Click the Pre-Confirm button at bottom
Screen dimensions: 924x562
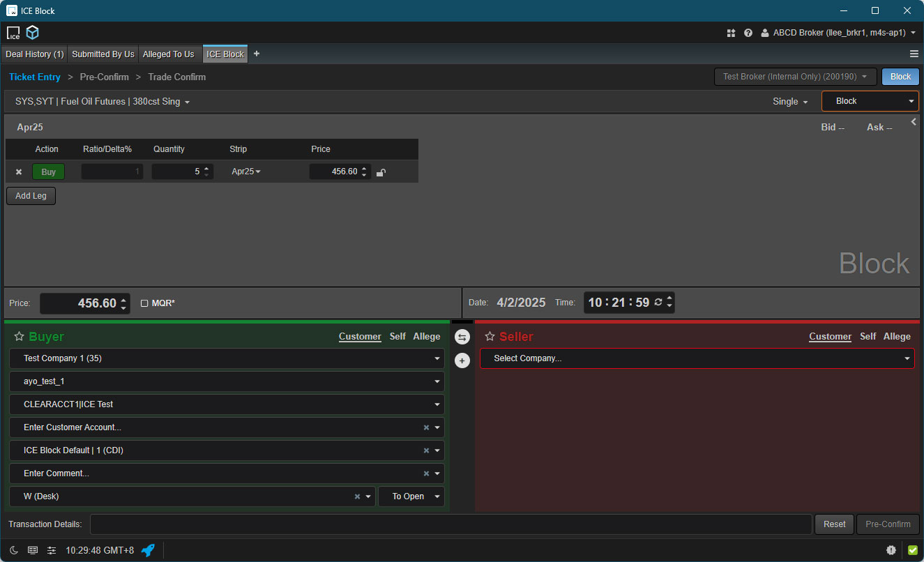coord(888,524)
